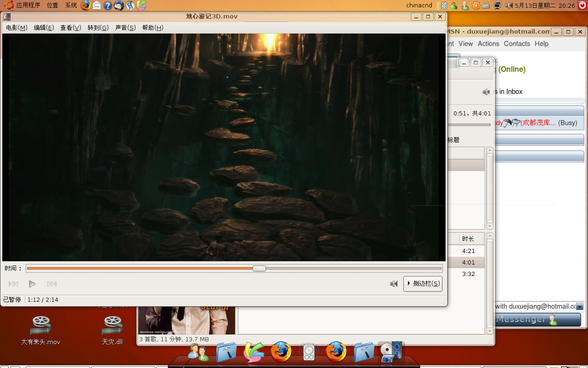Screen dimensions: 588x368
Task: Open the 转到(G) menu
Action: coord(98,28)
